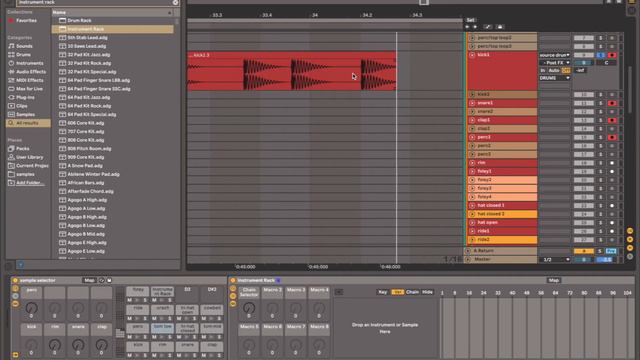The width and height of the screenshot is (640, 360).
Task: Select All results in browser sidebar
Action: pos(28,123)
